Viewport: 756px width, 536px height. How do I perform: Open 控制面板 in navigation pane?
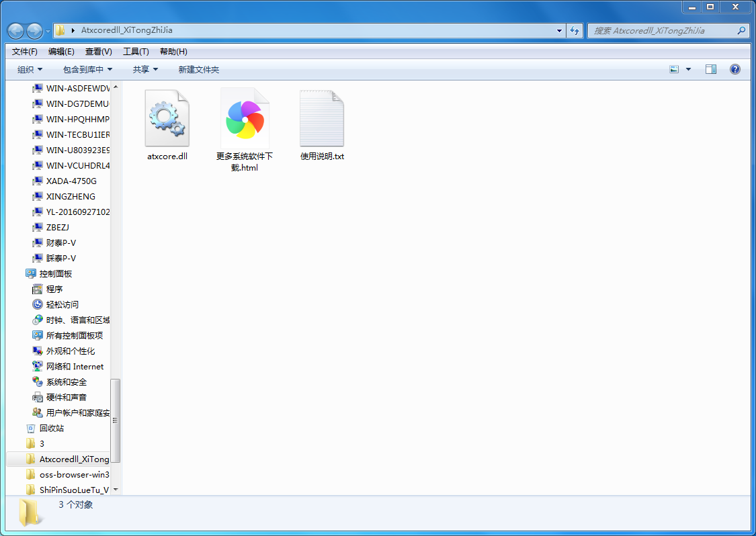(48, 273)
